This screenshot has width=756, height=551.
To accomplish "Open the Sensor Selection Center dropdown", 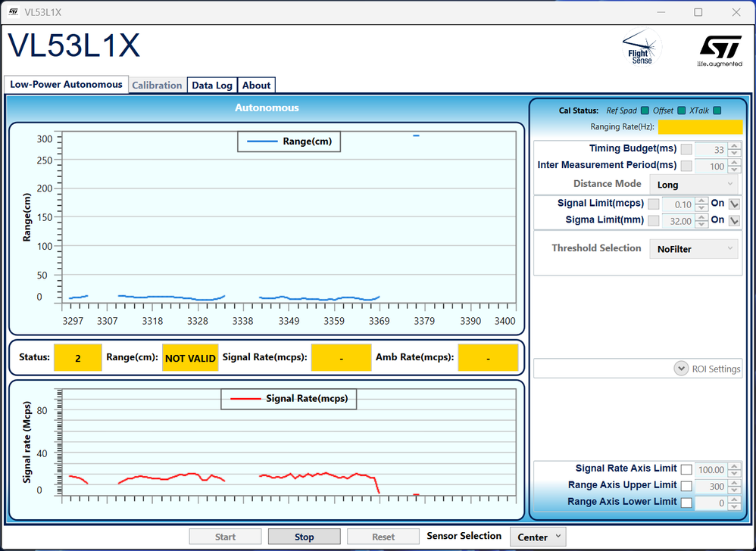I will [538, 537].
